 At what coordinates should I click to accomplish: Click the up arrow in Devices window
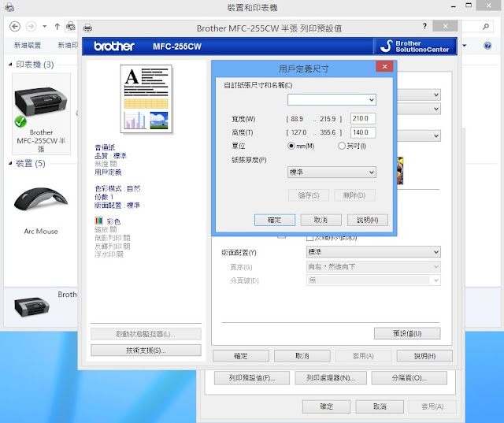click(57, 26)
